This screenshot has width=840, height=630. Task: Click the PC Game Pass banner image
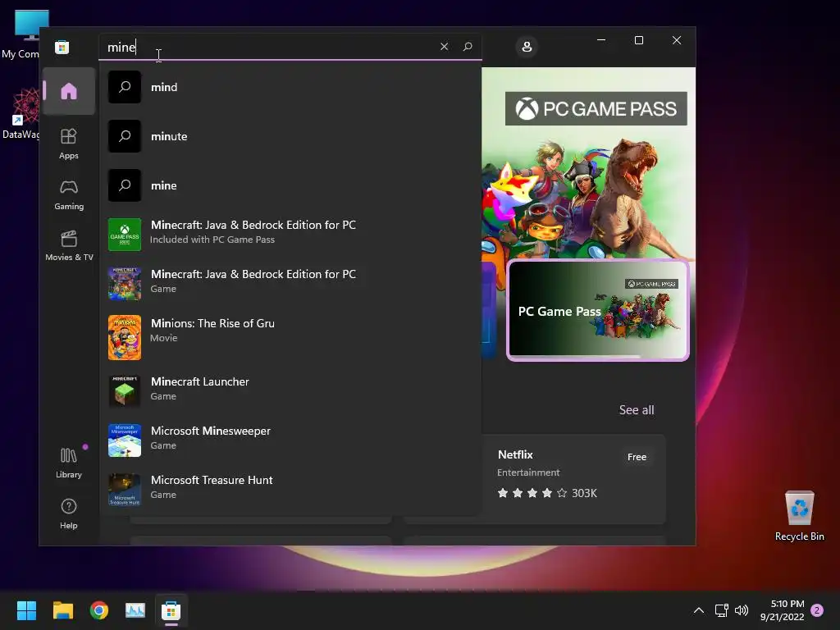588,163
